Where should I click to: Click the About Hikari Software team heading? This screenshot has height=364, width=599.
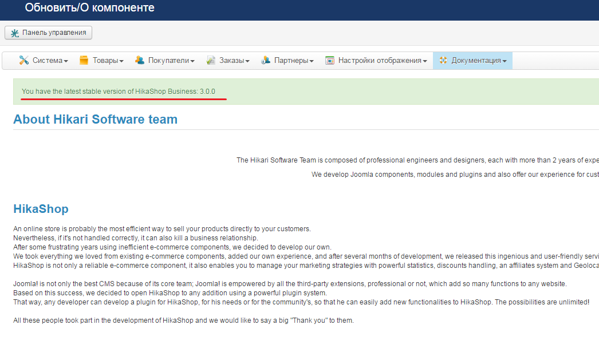(x=95, y=119)
